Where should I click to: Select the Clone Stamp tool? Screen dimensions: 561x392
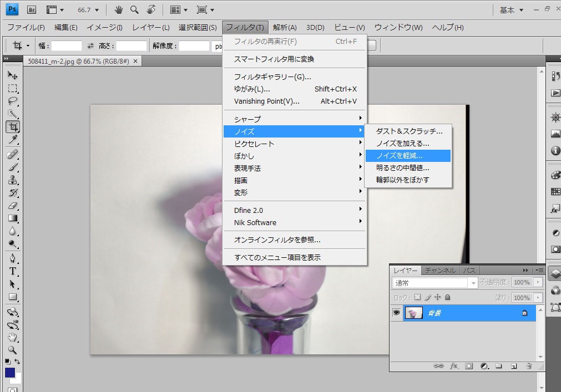click(12, 180)
